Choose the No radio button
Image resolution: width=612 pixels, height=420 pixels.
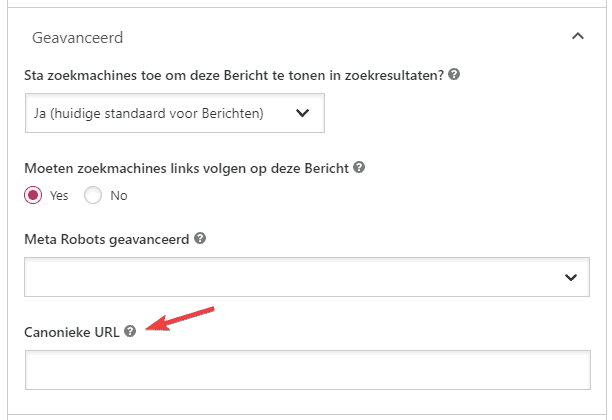(93, 195)
